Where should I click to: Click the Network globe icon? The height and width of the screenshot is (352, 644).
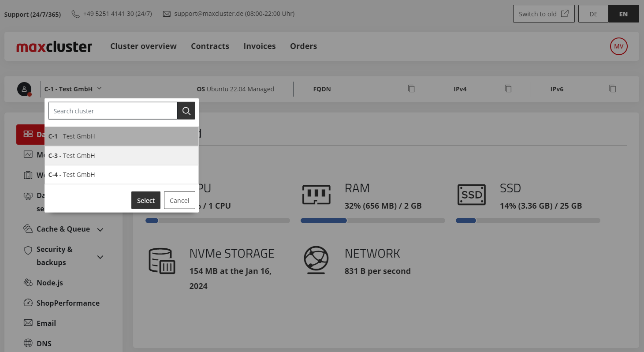pyautogui.click(x=316, y=260)
